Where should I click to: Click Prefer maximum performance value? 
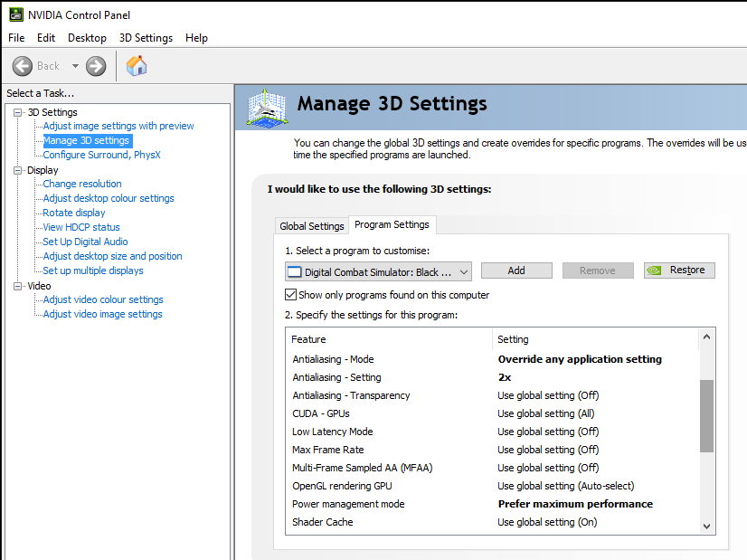point(575,504)
